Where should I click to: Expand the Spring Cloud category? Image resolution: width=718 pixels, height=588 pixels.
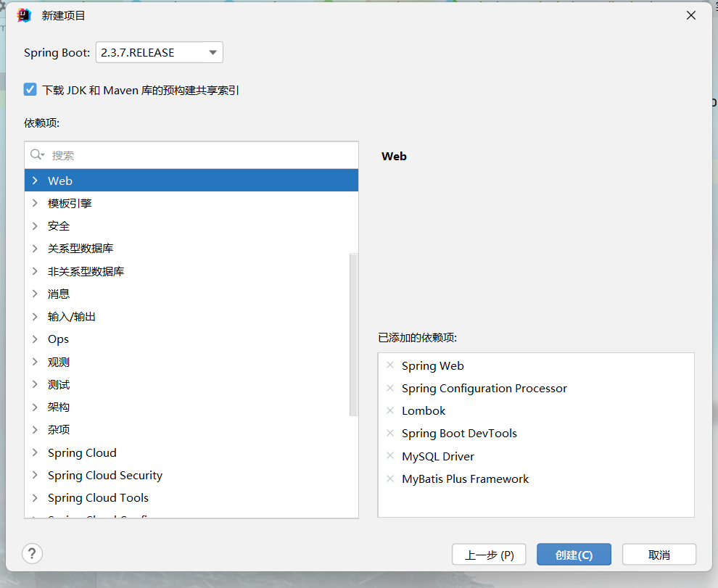tap(34, 452)
